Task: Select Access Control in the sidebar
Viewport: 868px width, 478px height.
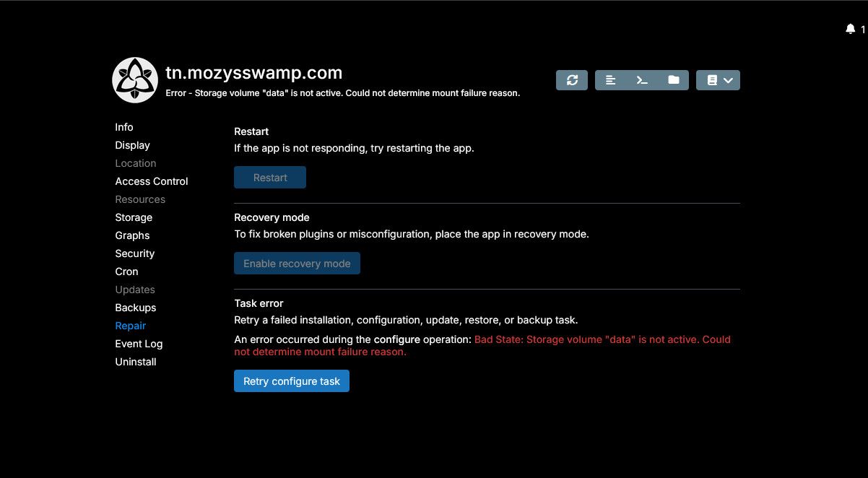Action: 151,181
